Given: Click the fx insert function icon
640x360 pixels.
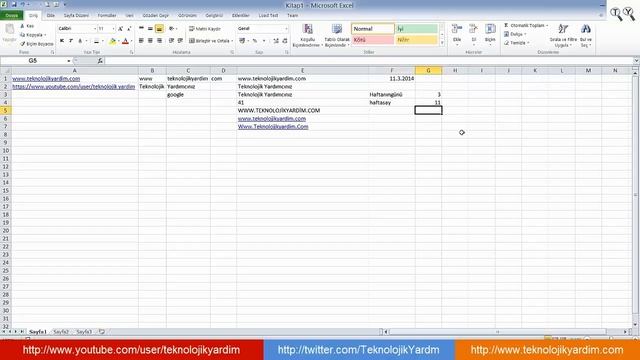Looking at the screenshot, I should pyautogui.click(x=100, y=61).
